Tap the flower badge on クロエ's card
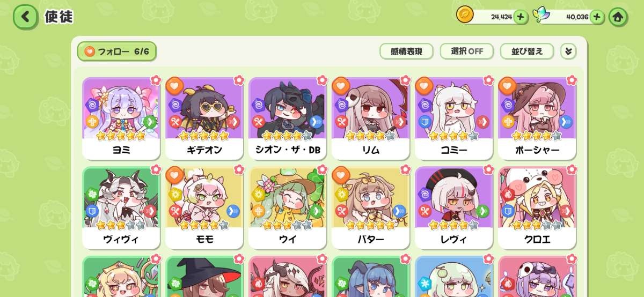Viewport: 644px width, 297px height. point(571,169)
